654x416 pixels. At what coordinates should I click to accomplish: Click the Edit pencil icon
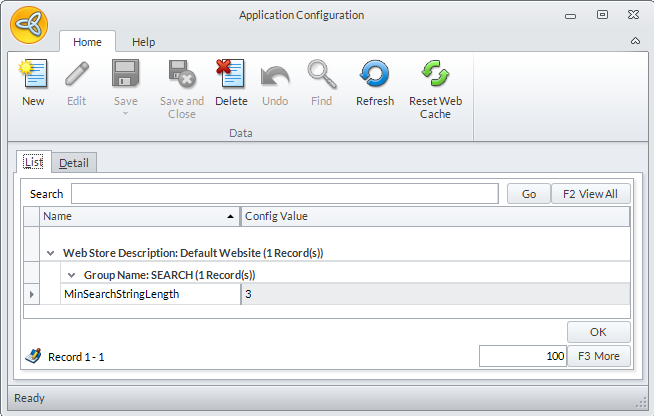tap(77, 75)
